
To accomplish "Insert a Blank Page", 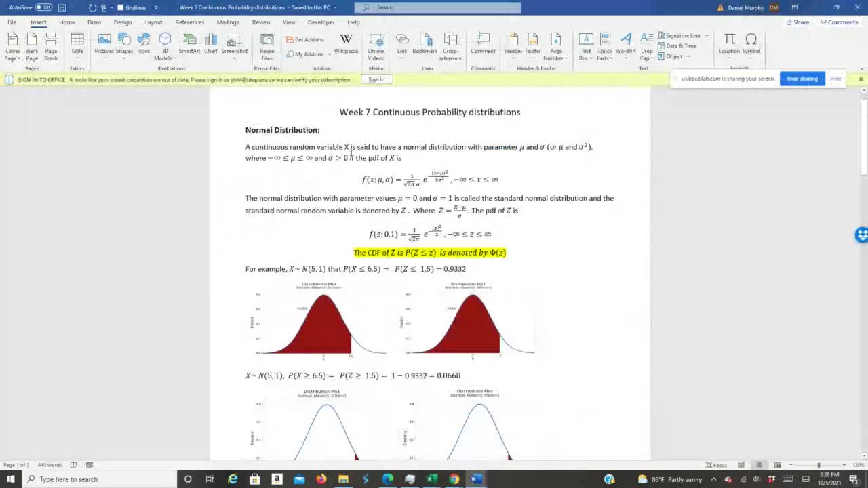I will coord(32,46).
